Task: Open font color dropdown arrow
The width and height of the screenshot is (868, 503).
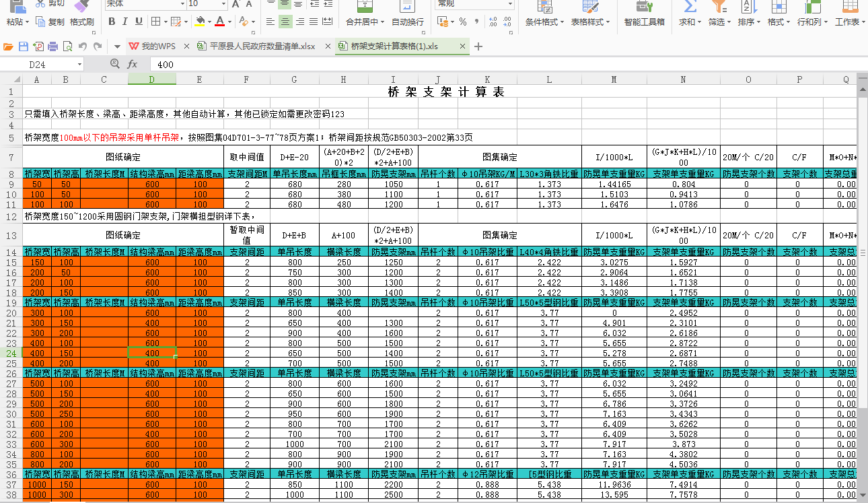Action: tap(229, 22)
